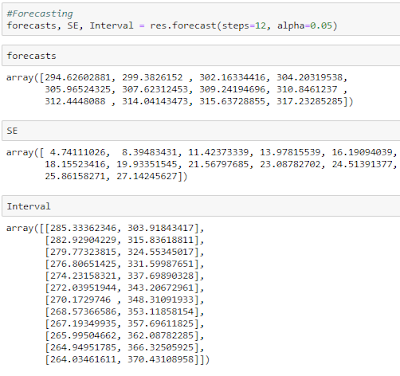Click interval lower bound 285.33362346
400x376 pixels.
pyautogui.click(x=83, y=228)
